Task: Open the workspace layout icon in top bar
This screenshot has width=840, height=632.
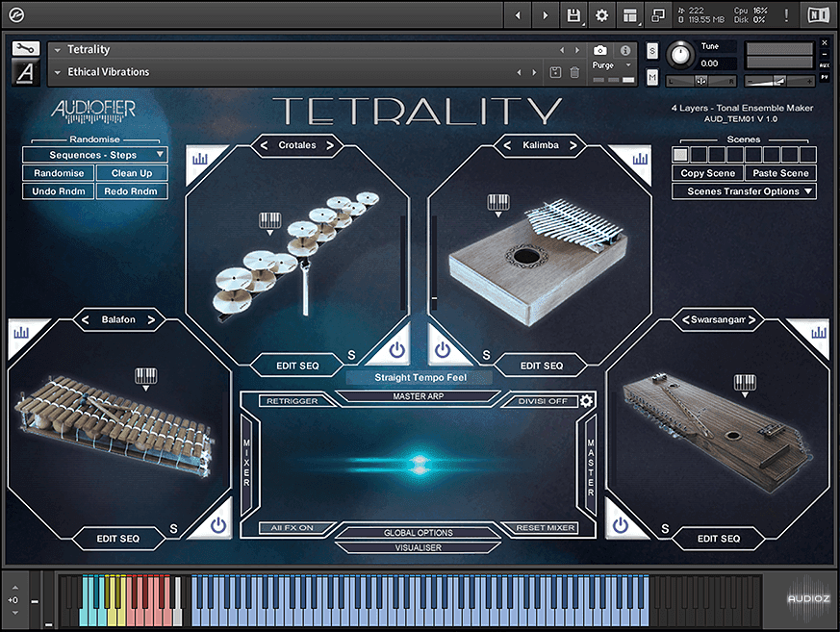Action: tap(630, 15)
